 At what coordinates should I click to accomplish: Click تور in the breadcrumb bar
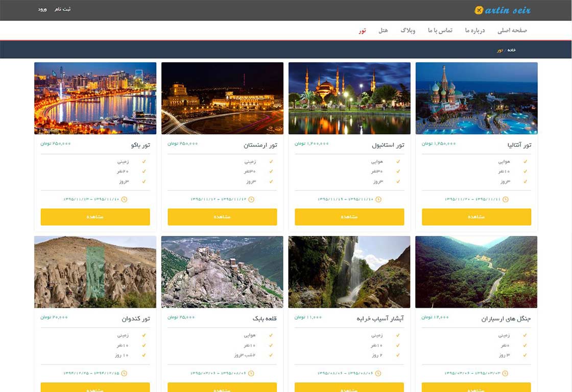[x=500, y=51]
